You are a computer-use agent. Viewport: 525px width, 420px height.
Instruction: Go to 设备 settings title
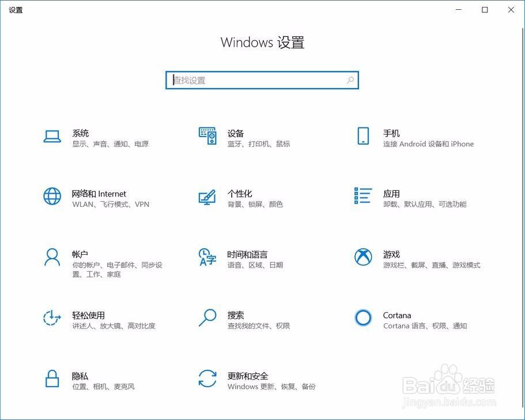pyautogui.click(x=236, y=133)
